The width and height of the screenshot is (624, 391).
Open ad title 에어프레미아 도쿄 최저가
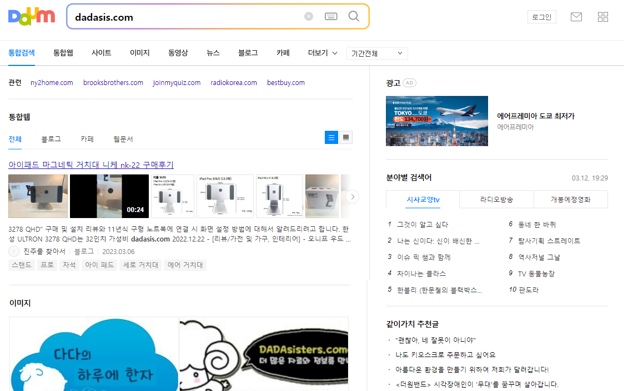click(536, 116)
